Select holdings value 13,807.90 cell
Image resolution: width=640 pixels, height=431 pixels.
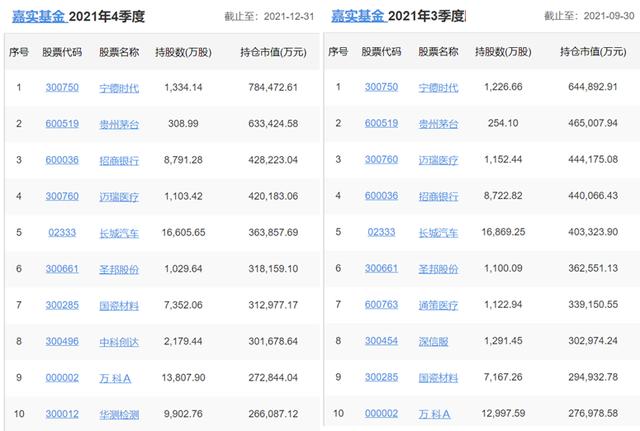click(183, 378)
